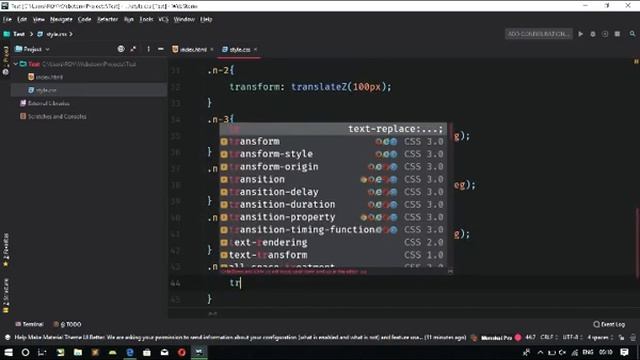
Task: Hide the Project panel with minus icon
Action: click(161, 49)
